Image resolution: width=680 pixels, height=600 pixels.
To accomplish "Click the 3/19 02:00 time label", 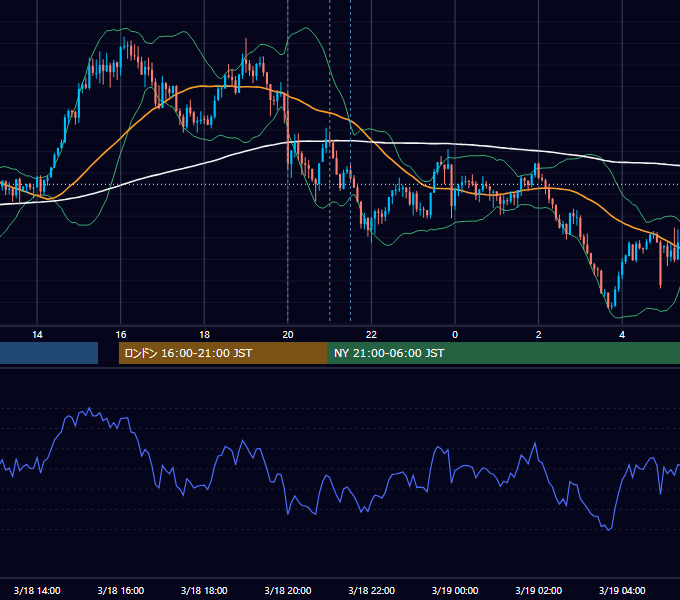I will [x=539, y=590].
